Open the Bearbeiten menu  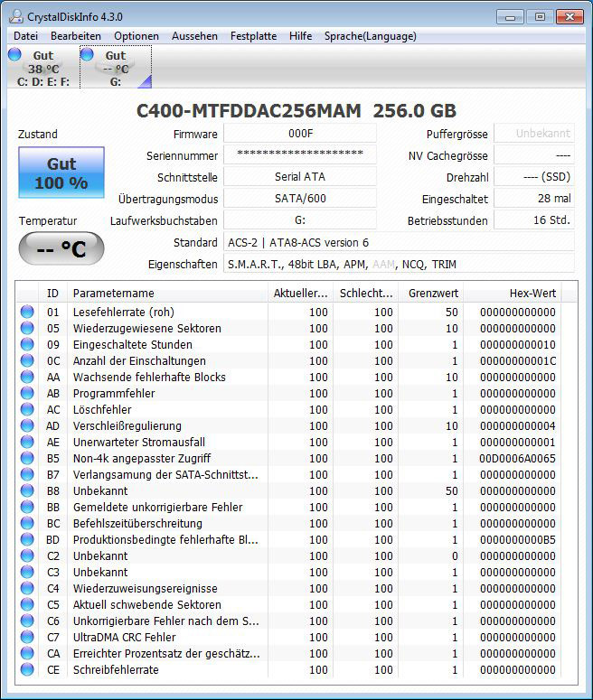point(76,36)
